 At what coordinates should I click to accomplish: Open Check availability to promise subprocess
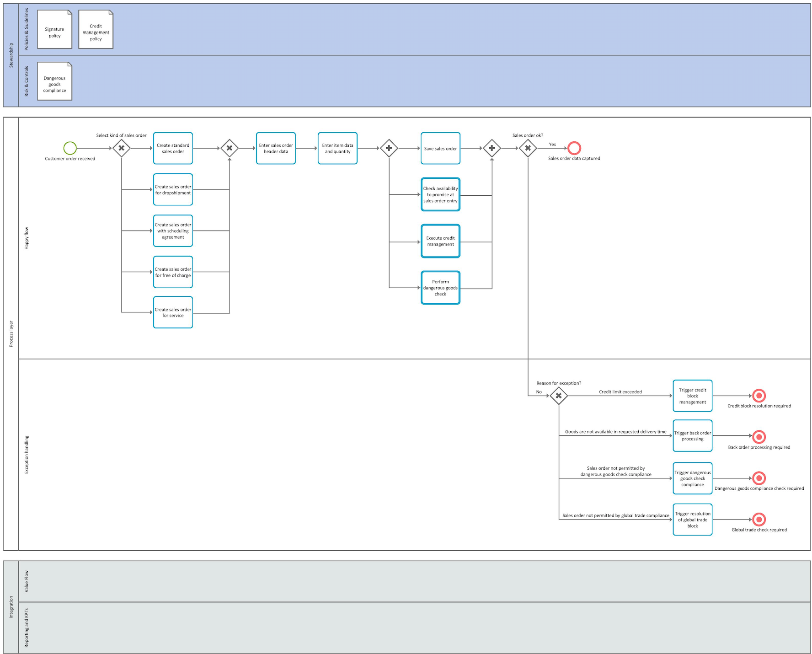click(x=440, y=194)
